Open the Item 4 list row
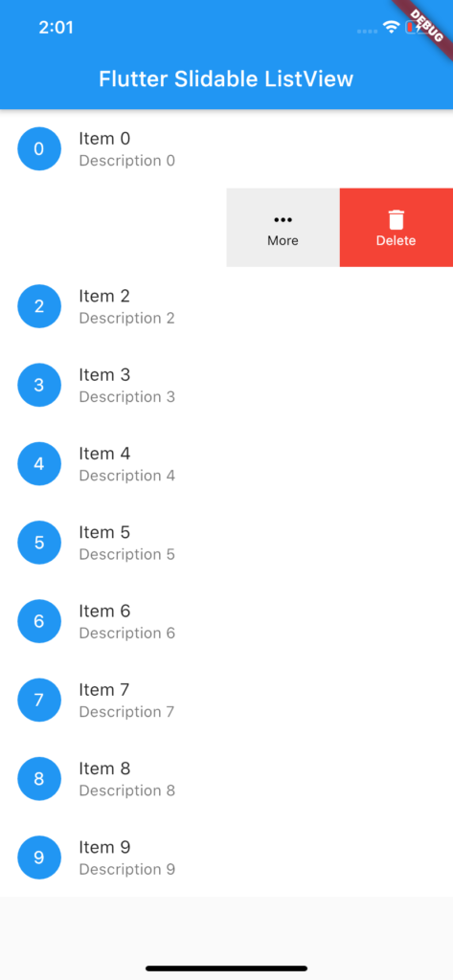Screen dimensions: 453x980 click(226, 464)
